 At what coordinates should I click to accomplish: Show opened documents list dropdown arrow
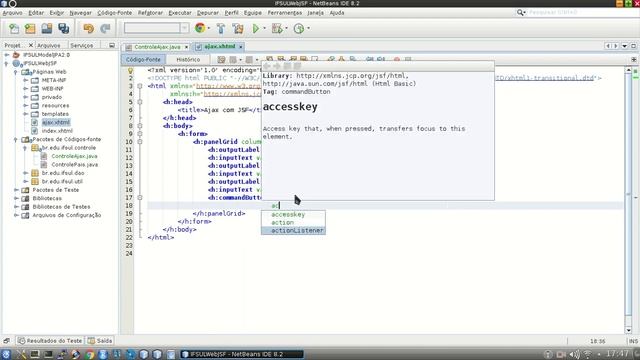624,46
